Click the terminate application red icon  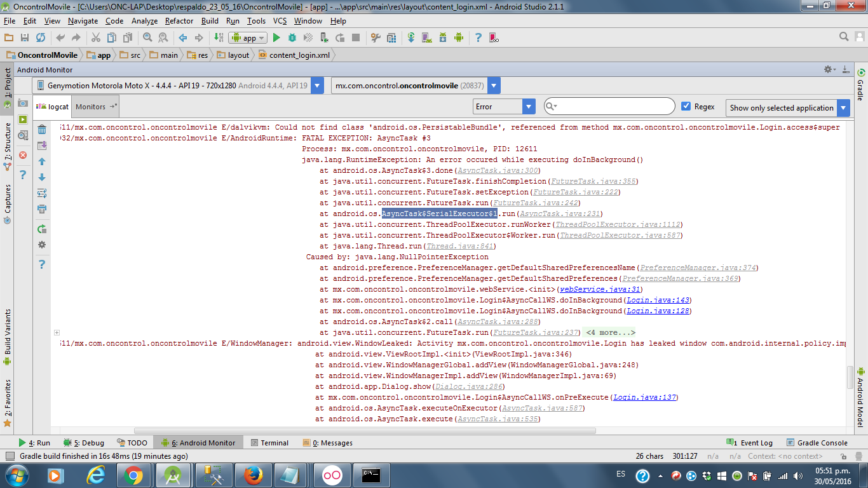point(23,155)
